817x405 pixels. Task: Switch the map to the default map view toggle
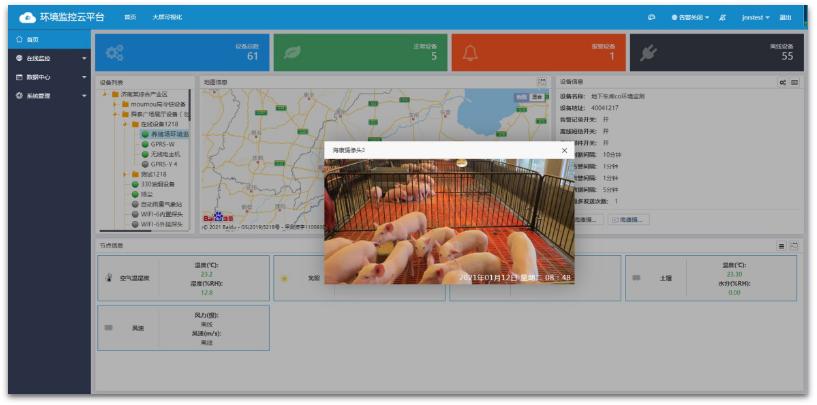click(522, 97)
